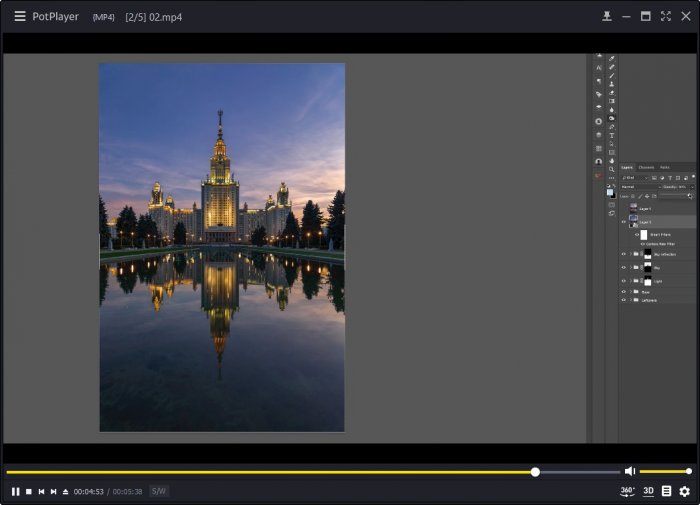Toggle visibility of the selected layer
The image size is (700, 505).
pos(624,222)
